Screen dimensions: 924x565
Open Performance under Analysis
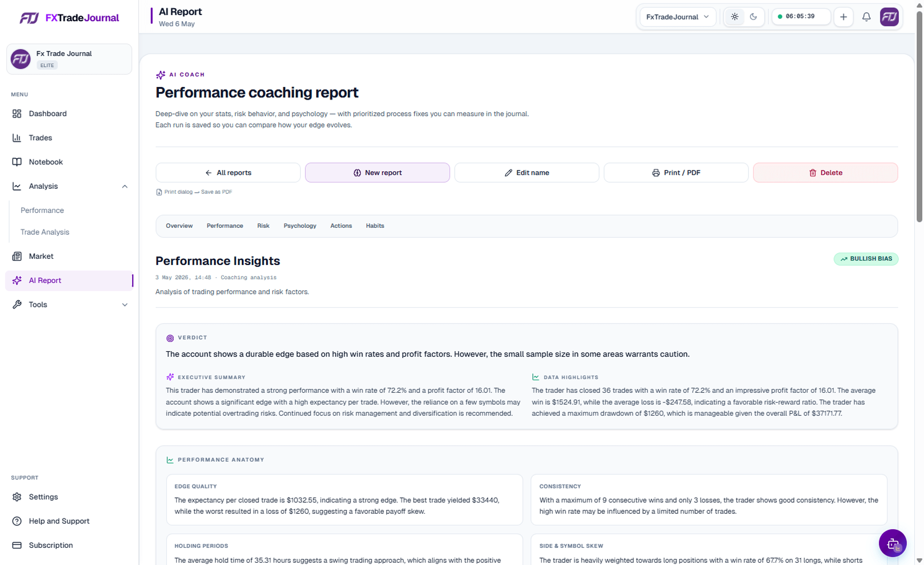pos(42,211)
